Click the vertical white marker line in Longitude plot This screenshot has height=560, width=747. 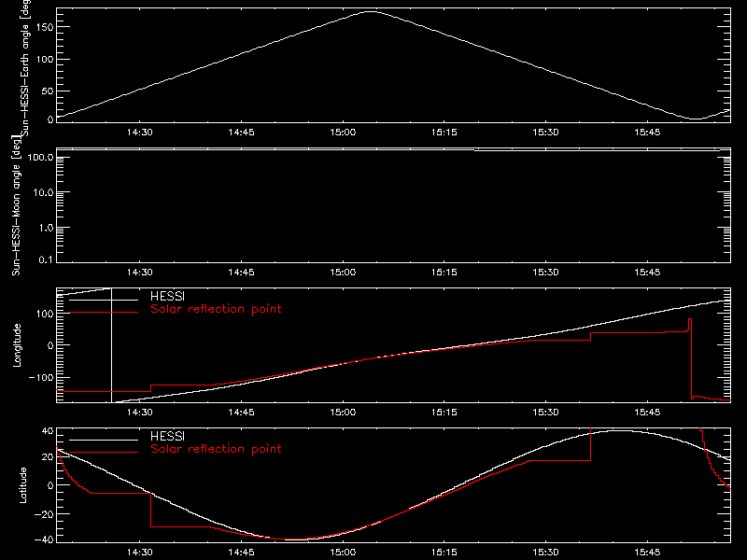[x=111, y=345]
